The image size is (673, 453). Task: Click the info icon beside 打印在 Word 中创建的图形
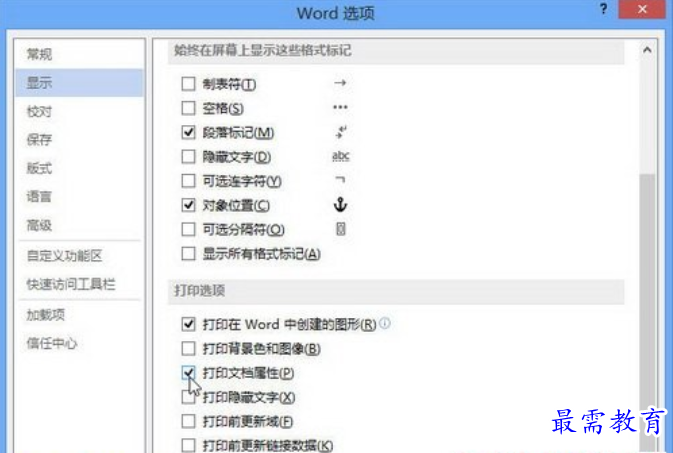(x=385, y=323)
